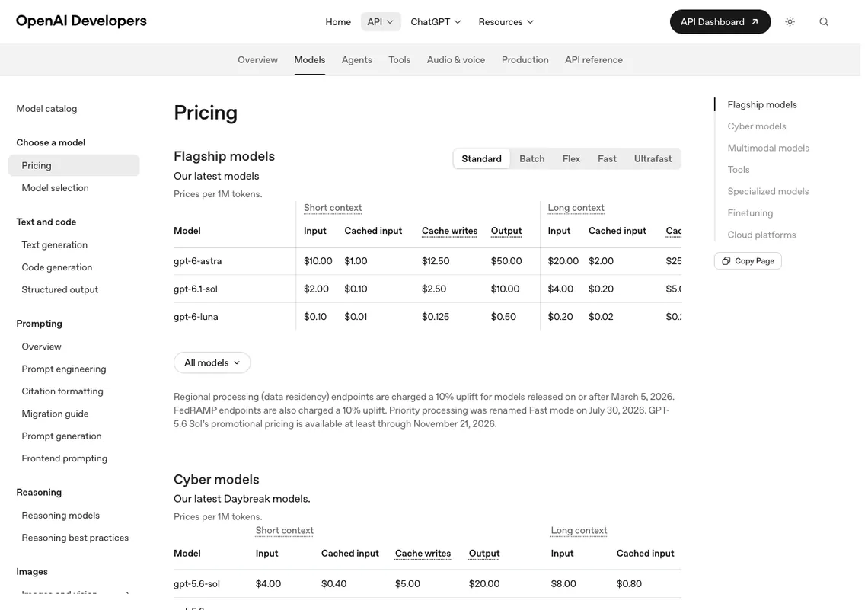The image size is (868, 610).
Task: Open the API Dashboard button
Action: click(720, 21)
